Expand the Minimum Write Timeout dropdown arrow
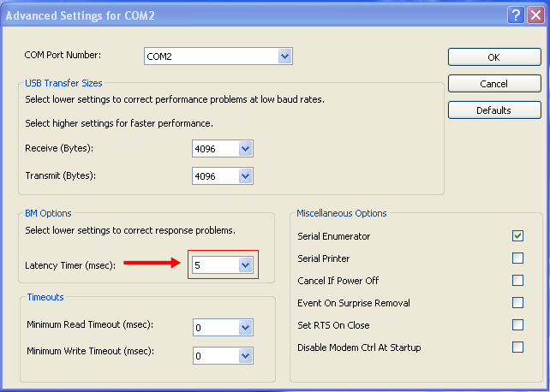550x392 pixels. point(245,355)
